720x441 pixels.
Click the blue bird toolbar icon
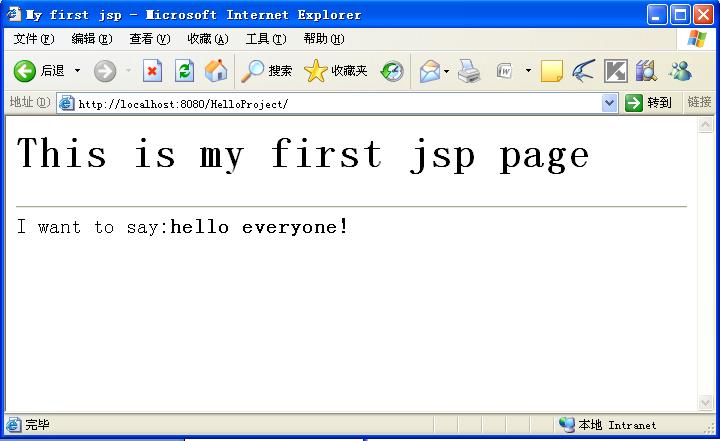point(583,71)
